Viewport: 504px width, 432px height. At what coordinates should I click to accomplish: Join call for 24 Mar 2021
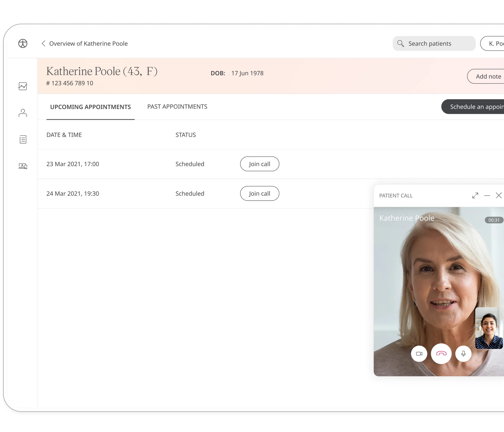point(259,194)
